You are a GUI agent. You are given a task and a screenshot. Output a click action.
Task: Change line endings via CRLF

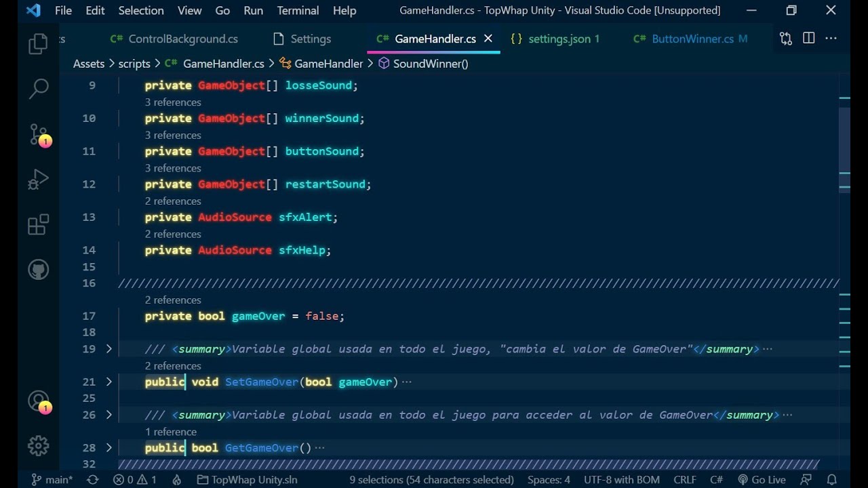[x=685, y=480]
